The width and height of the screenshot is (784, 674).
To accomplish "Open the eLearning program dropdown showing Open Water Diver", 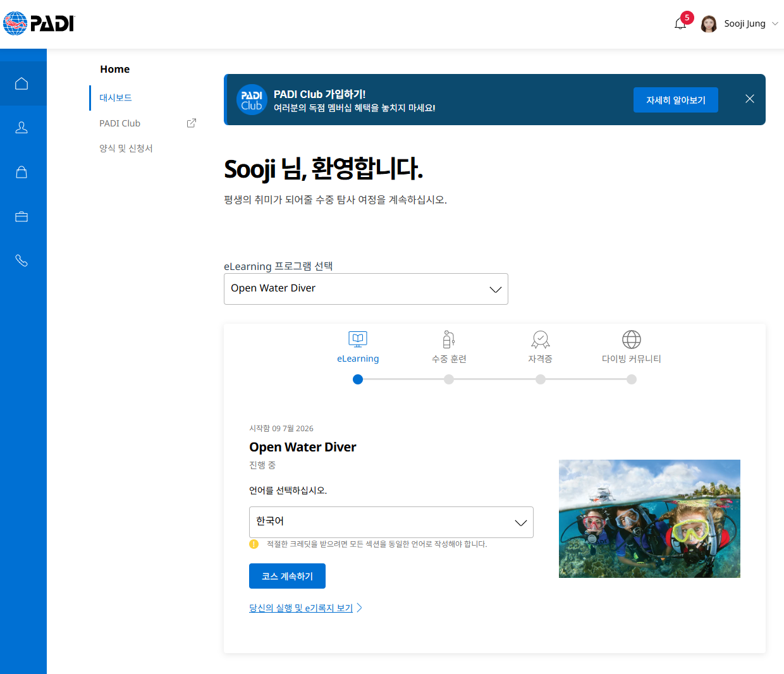I will click(x=366, y=289).
